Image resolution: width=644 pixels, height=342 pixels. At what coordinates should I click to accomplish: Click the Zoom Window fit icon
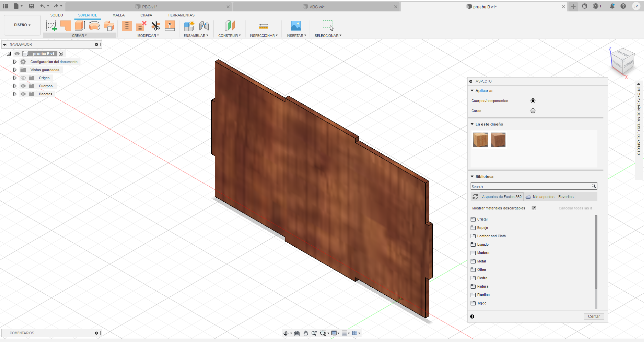(x=323, y=333)
